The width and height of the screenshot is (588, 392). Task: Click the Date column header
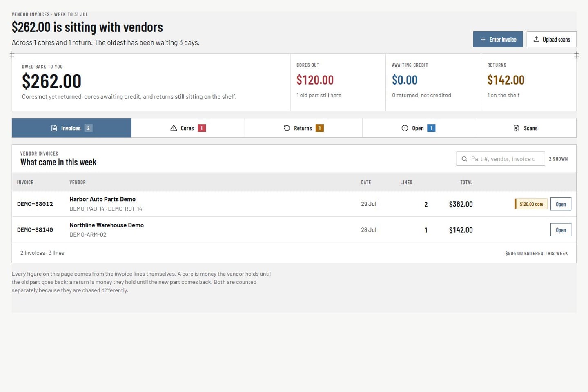(366, 183)
